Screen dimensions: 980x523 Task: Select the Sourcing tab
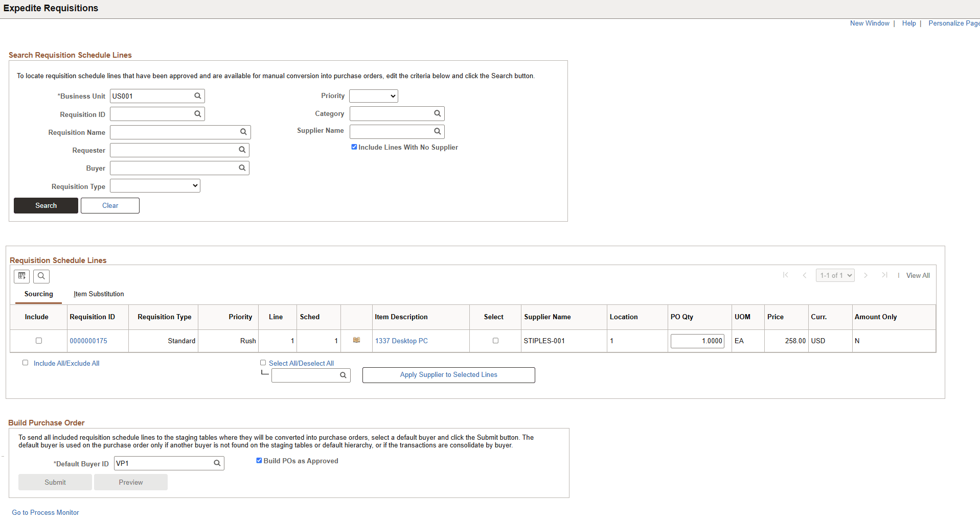38,294
